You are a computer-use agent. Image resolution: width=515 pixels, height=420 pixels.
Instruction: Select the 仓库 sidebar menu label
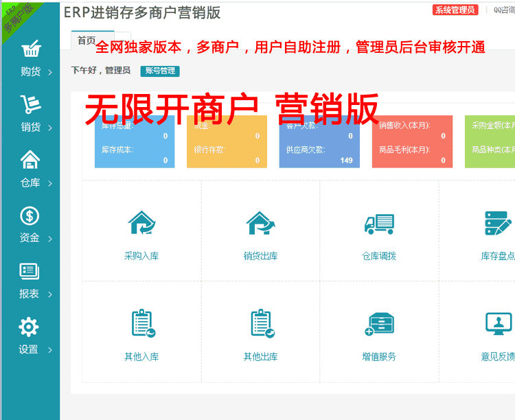[30, 183]
